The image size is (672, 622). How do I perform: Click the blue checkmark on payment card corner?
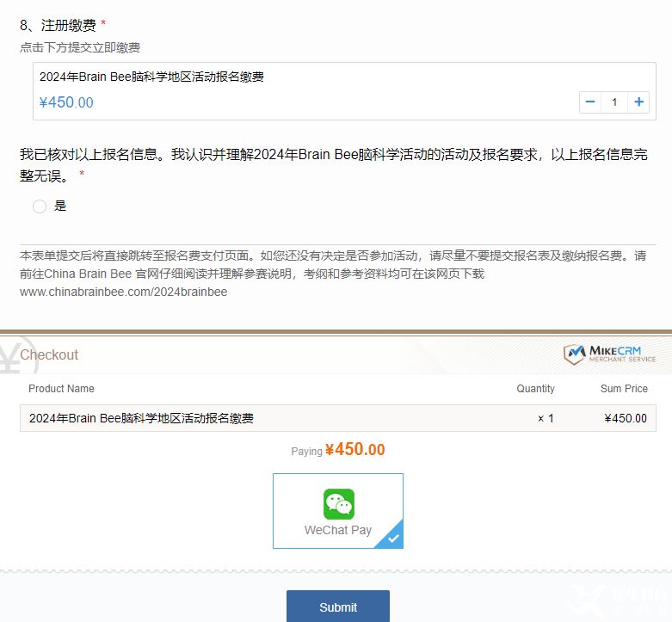click(393, 539)
